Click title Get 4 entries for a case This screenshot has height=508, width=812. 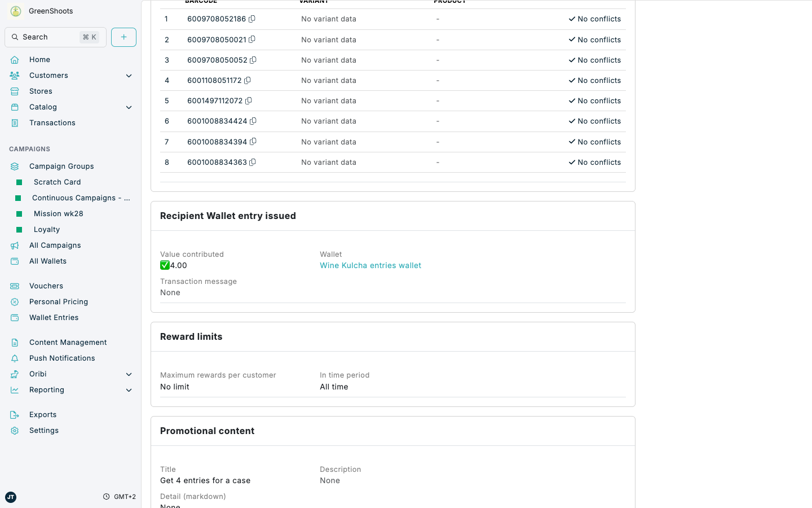click(205, 481)
